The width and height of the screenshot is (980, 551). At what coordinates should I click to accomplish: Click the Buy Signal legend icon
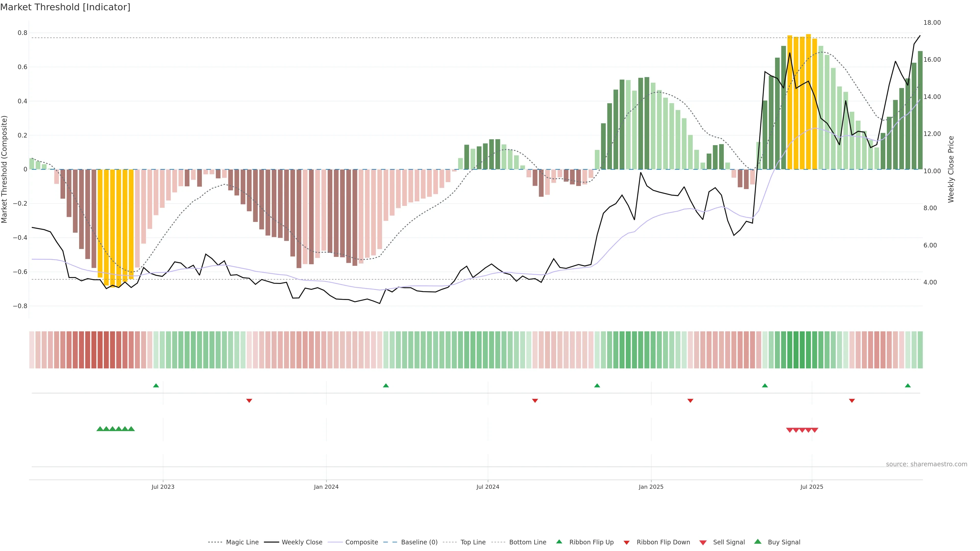coord(757,542)
